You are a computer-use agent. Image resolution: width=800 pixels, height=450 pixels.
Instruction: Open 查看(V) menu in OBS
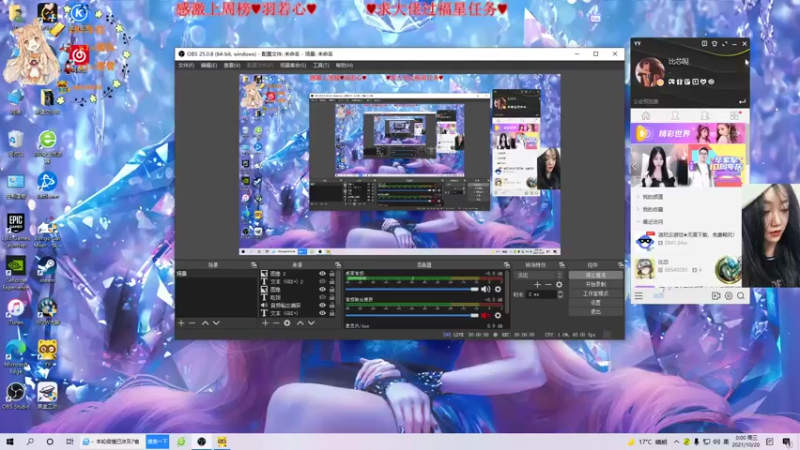231,65
